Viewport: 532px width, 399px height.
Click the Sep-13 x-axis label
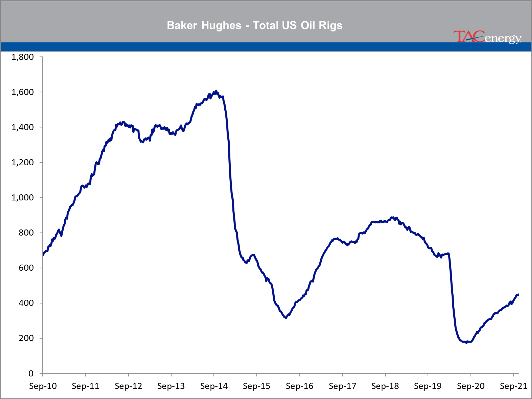click(171, 386)
